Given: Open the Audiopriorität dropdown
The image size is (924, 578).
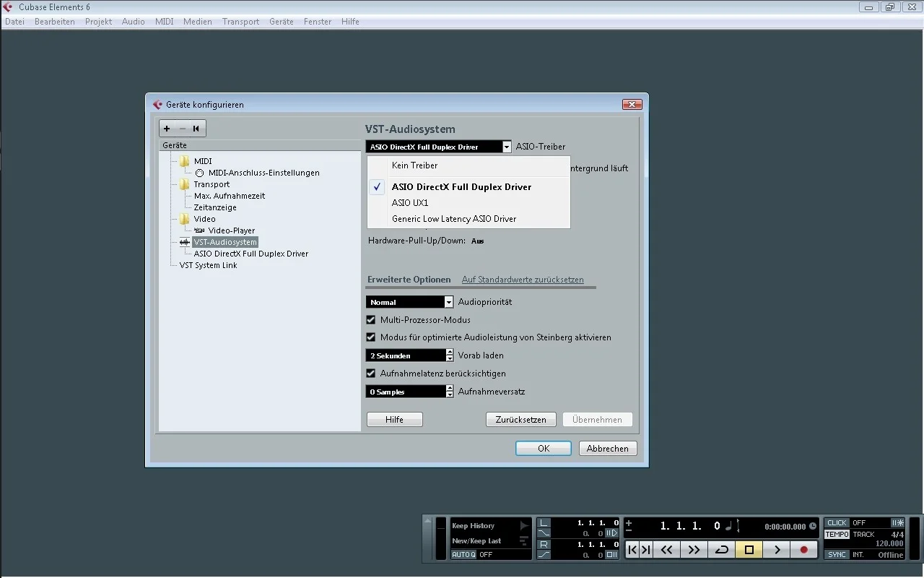Looking at the screenshot, I should pyautogui.click(x=448, y=302).
